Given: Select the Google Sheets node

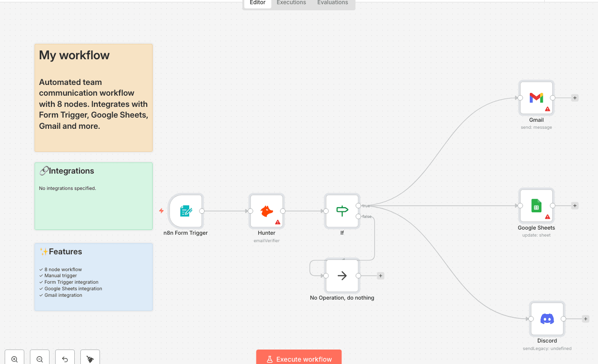Looking at the screenshot, I should click(536, 205).
